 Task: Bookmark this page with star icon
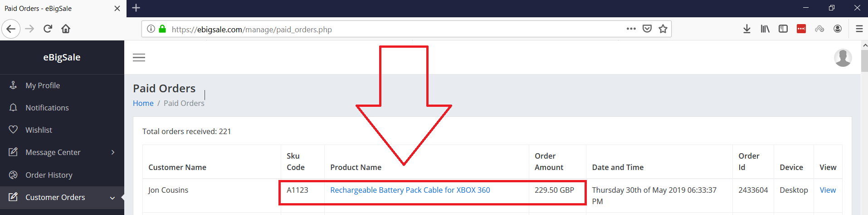[663, 29]
